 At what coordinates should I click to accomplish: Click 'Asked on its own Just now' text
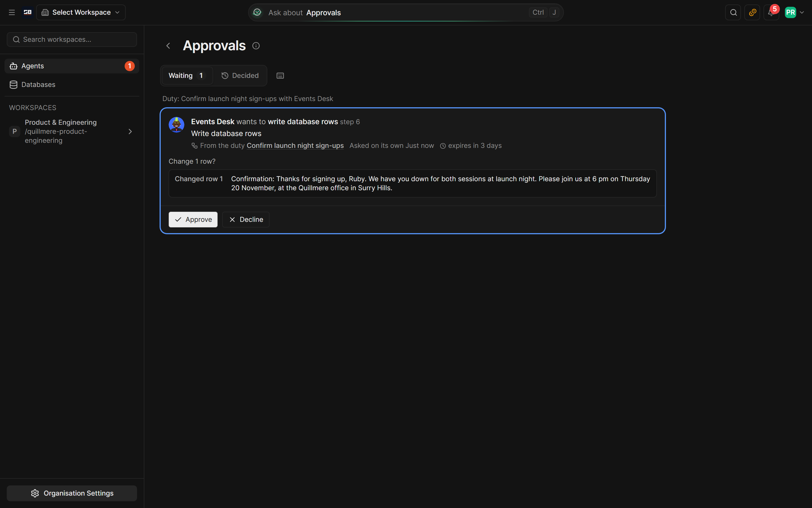[x=392, y=145]
